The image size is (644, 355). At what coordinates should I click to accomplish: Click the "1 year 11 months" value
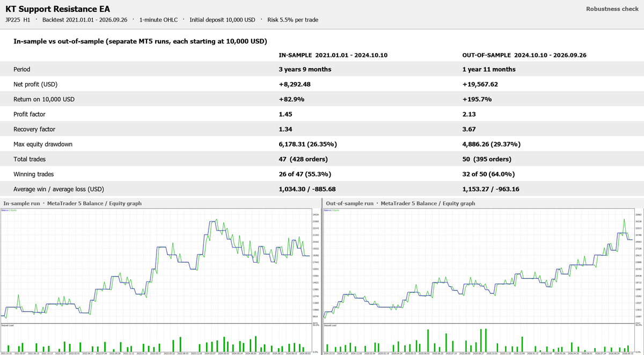pyautogui.click(x=489, y=69)
